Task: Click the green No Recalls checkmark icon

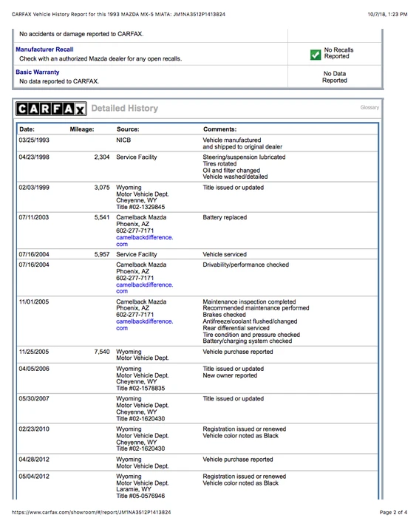Action: pyautogui.click(x=316, y=55)
